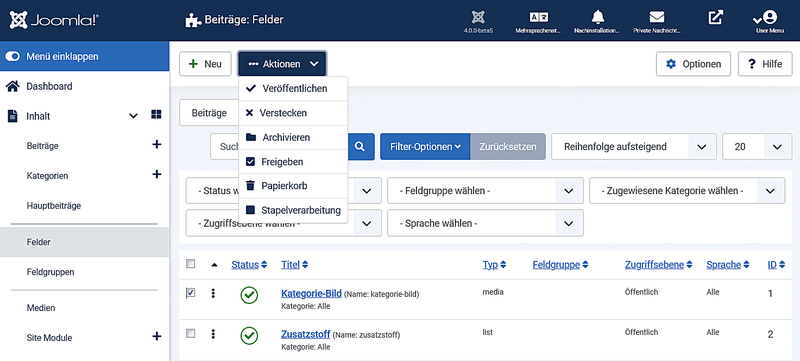Open Medien in the sidebar
Screen dimensions: 800x361
pos(41,307)
